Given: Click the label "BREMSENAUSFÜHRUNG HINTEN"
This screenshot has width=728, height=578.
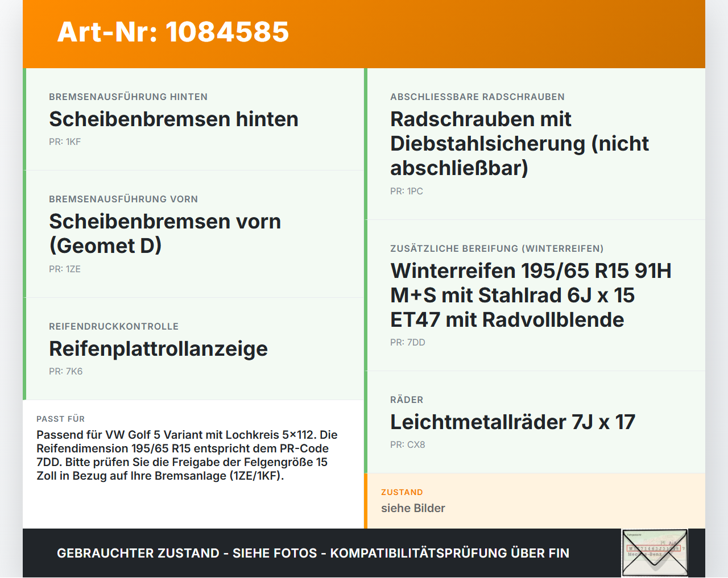Looking at the screenshot, I should (x=128, y=97).
